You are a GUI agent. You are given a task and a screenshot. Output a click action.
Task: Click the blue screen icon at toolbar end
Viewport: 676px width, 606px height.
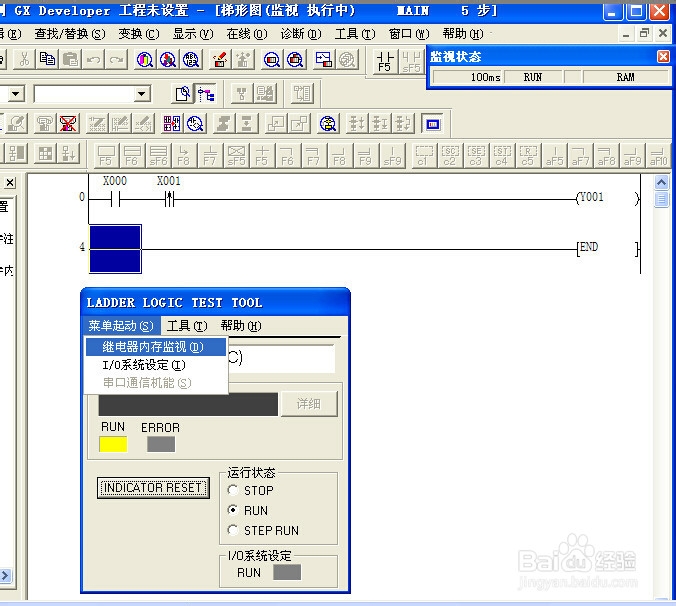[x=432, y=124]
